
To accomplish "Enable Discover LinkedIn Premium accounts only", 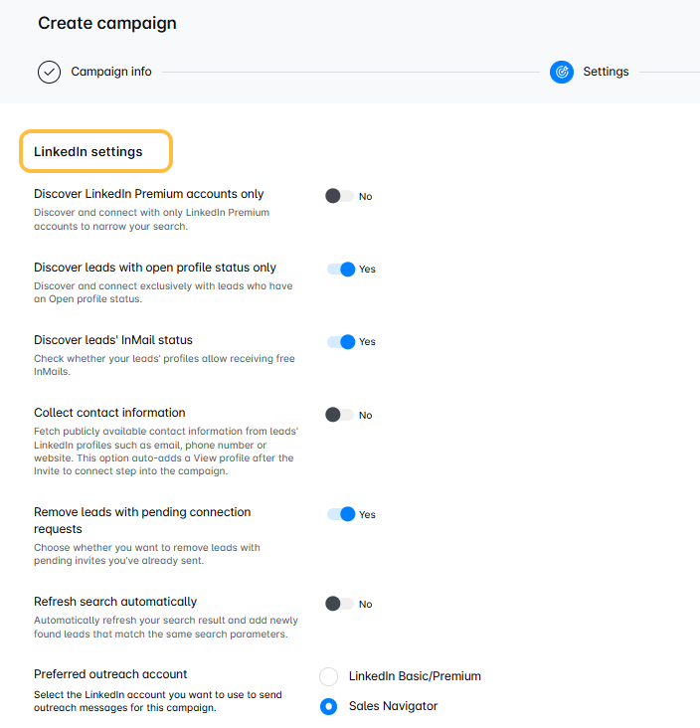I will (x=340, y=196).
